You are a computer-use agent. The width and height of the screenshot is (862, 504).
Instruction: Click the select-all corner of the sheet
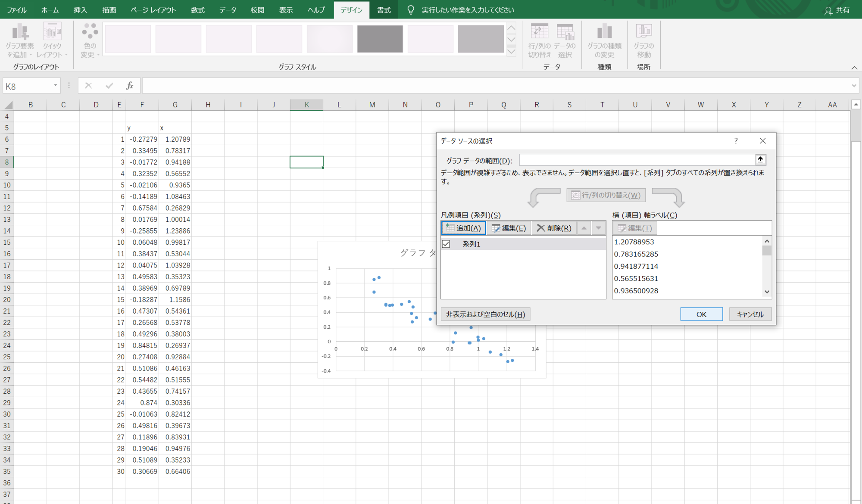(x=8, y=105)
